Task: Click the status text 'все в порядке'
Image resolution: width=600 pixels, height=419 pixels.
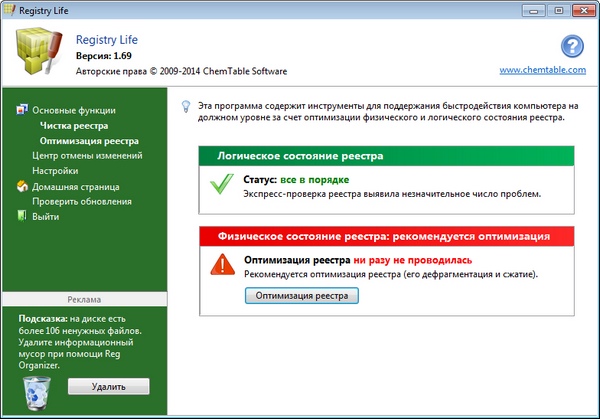Action: (x=315, y=179)
